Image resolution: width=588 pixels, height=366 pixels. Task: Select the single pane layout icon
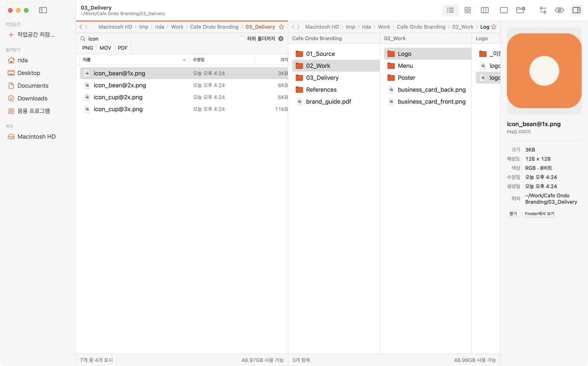[x=504, y=10]
